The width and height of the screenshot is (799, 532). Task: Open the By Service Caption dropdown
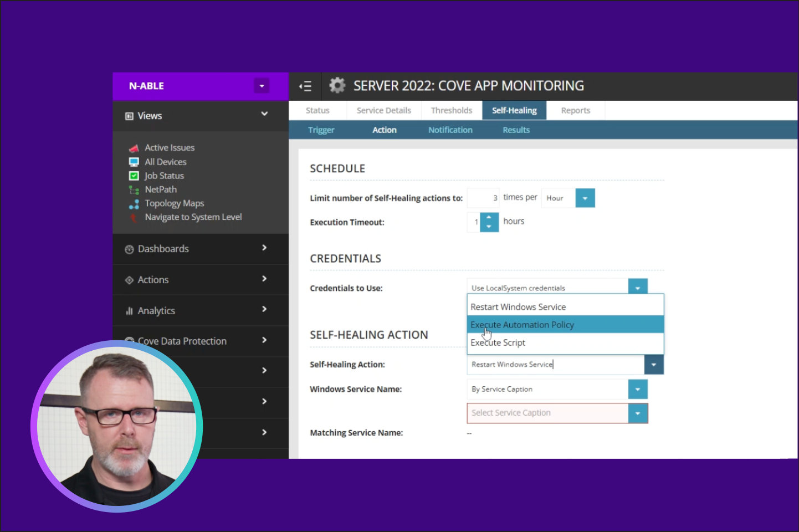(x=637, y=390)
